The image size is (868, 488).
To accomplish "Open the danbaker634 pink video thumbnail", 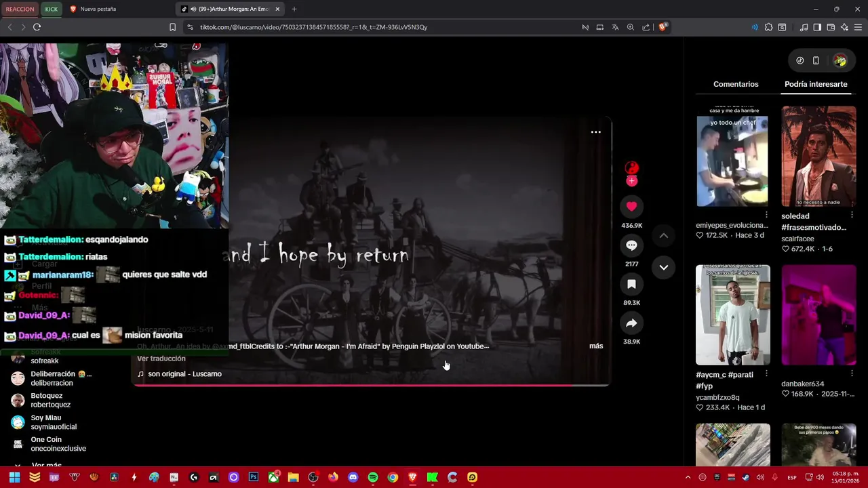I will (818, 314).
